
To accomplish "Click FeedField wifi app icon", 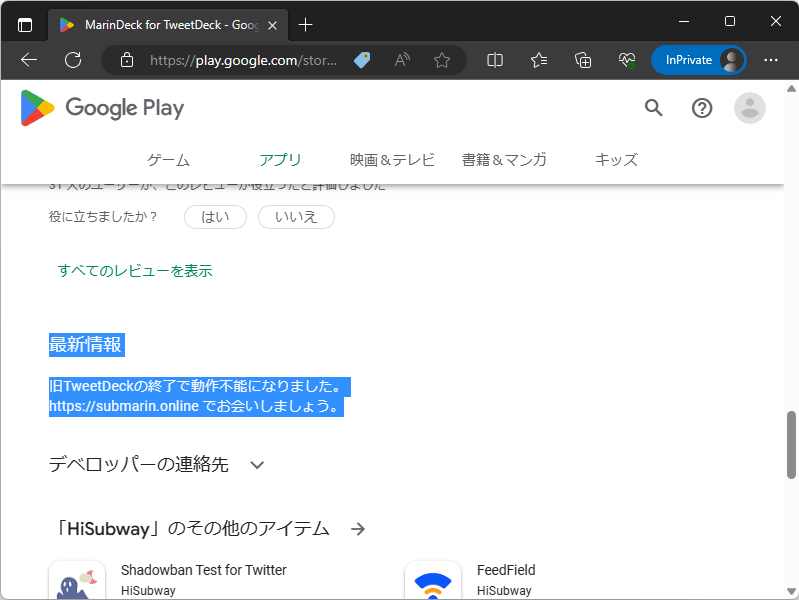I will coord(433,581).
